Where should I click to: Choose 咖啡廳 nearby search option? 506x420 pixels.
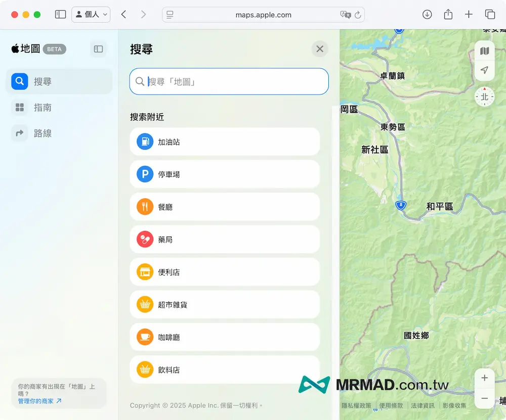pyautogui.click(x=225, y=337)
